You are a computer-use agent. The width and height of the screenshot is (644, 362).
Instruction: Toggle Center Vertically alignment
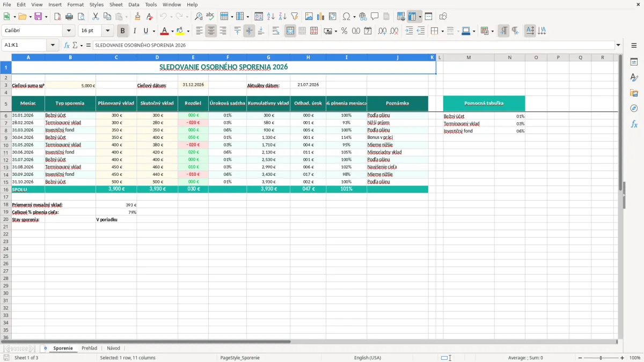pos(249,31)
